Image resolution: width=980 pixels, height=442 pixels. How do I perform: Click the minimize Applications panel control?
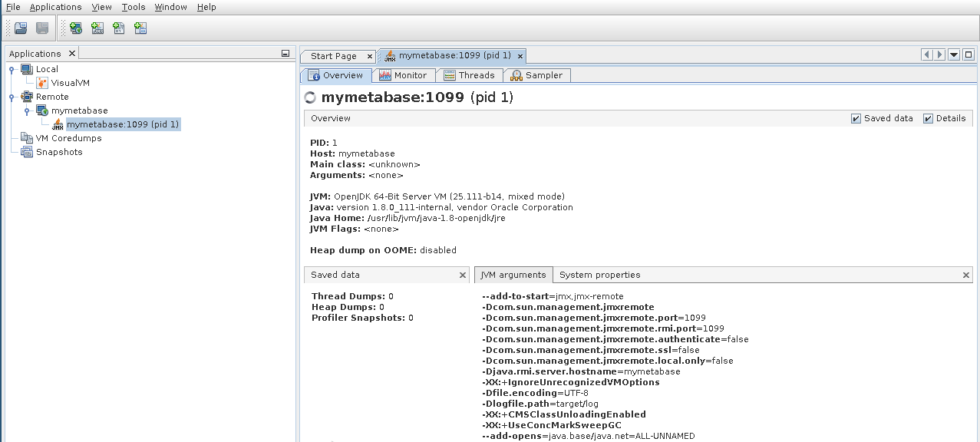pyautogui.click(x=285, y=52)
